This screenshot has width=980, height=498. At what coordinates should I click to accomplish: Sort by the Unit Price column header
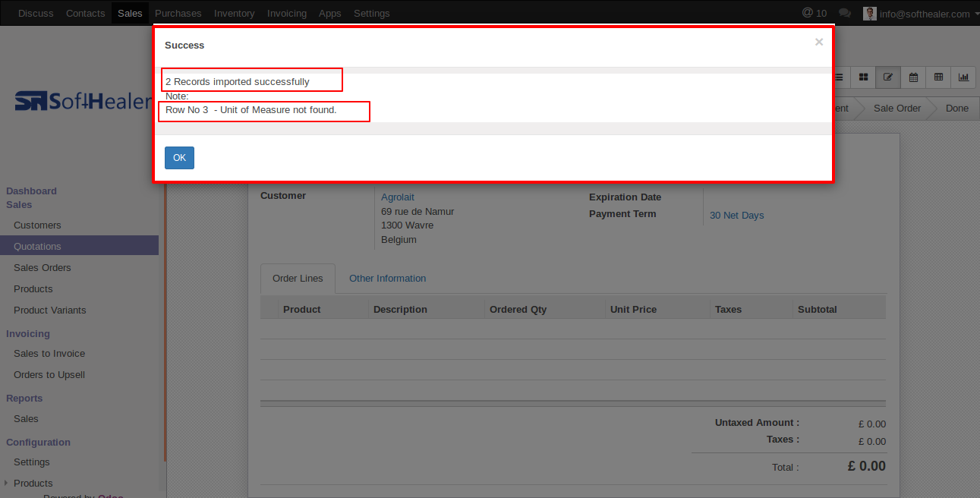pos(633,309)
